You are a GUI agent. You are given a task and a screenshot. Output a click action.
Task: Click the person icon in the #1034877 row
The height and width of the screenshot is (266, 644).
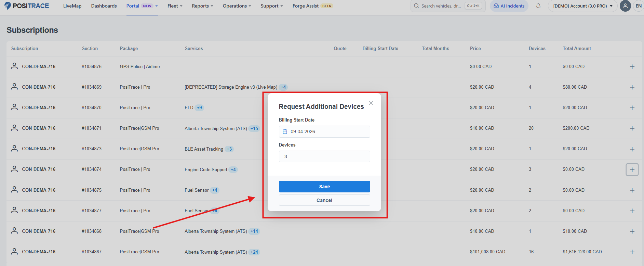[x=14, y=210]
